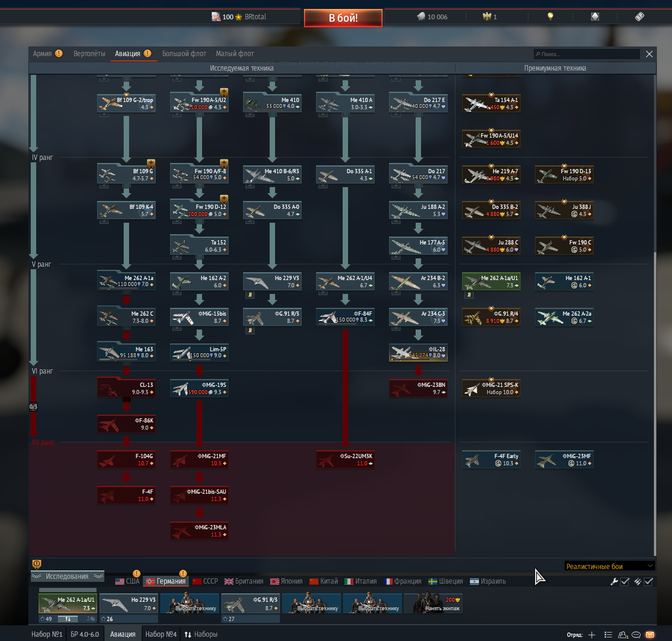The width and height of the screenshot is (672, 641).
Task: Expand the Ta 152 6.0-6.3 group
Action: (x=199, y=245)
